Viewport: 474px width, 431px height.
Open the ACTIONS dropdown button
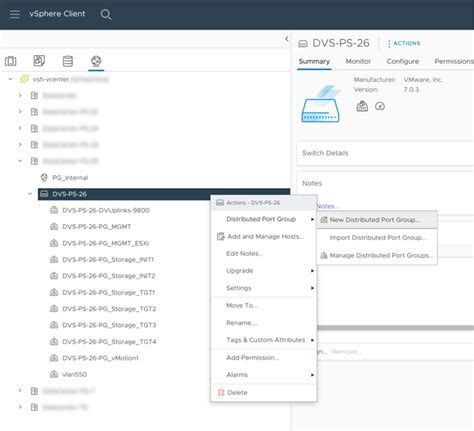(404, 43)
